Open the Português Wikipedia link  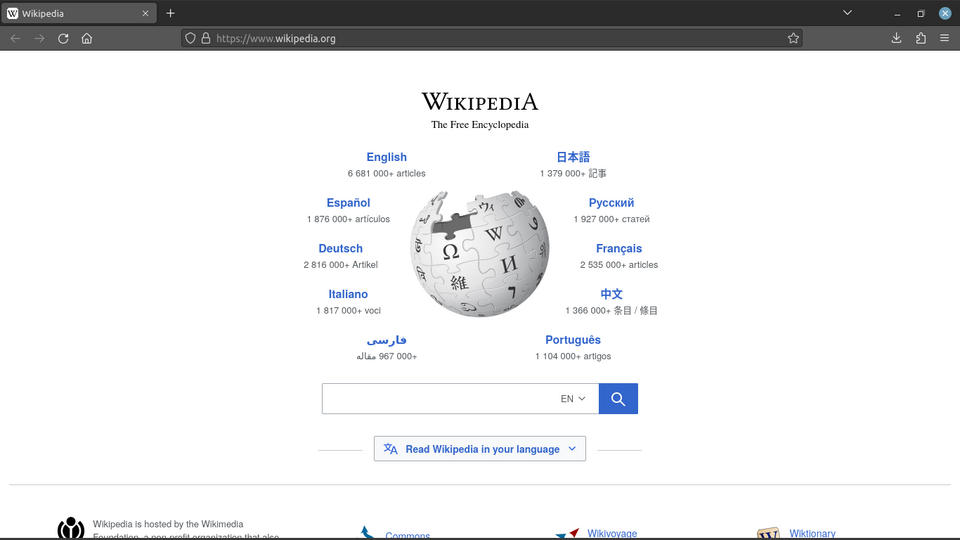tap(573, 340)
